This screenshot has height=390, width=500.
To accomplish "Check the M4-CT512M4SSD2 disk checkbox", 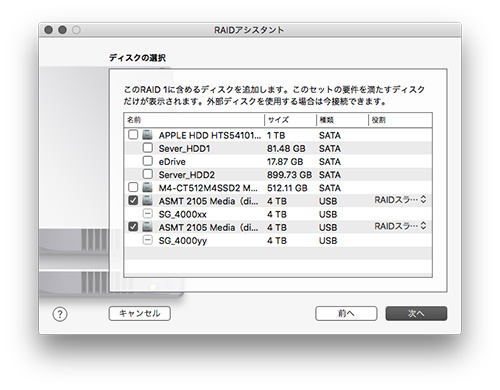I will (x=133, y=187).
